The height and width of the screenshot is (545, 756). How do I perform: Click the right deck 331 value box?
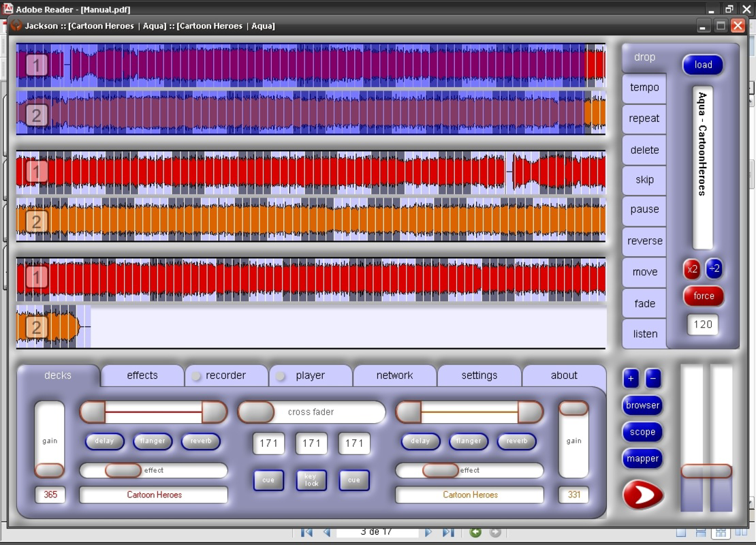[573, 495]
